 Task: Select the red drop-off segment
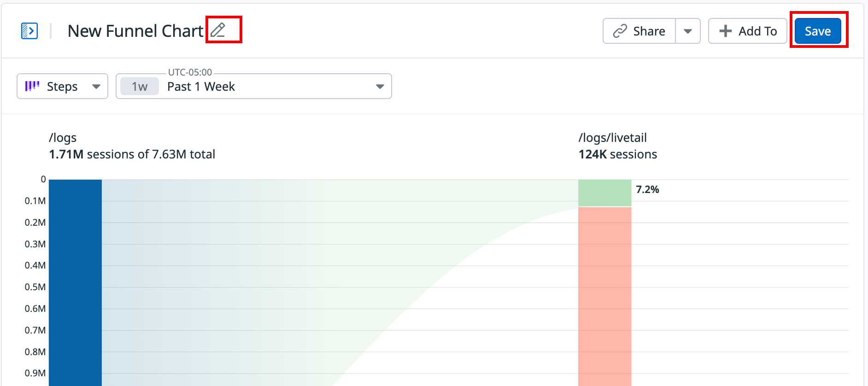tap(604, 295)
